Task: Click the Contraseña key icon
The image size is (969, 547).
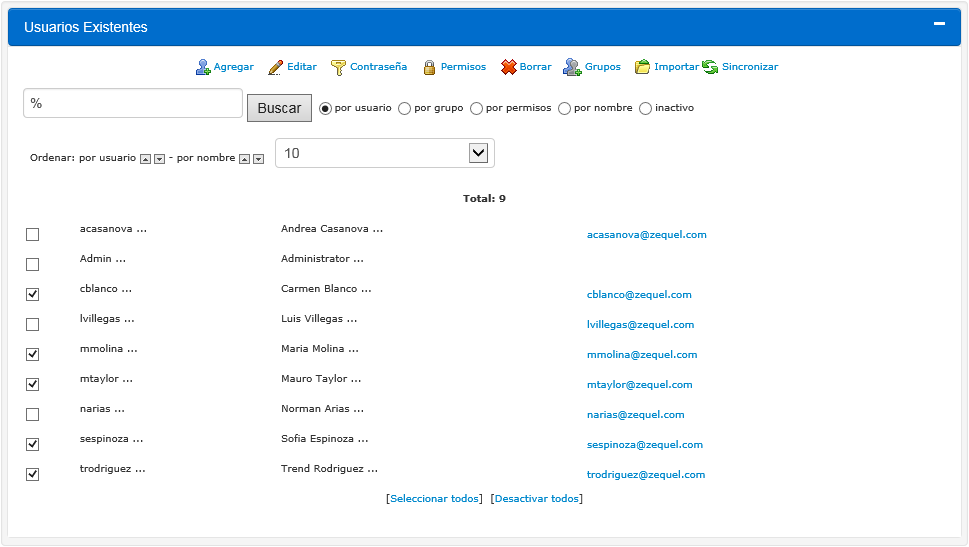Action: pos(339,67)
